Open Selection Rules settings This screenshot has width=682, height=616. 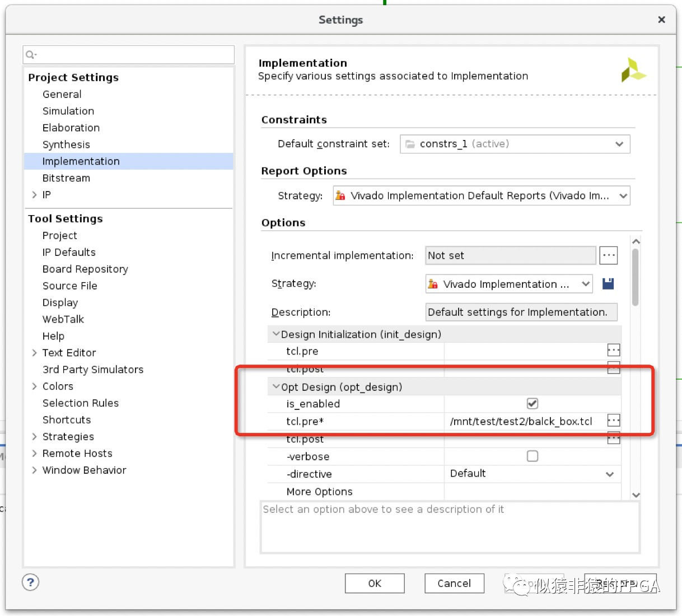point(81,403)
